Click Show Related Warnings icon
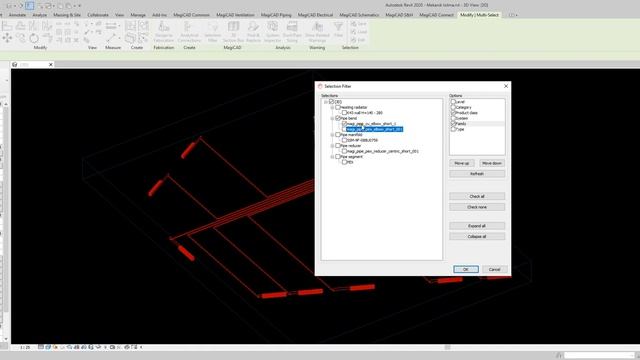Screen dimensions: 640x360 tap(317, 32)
